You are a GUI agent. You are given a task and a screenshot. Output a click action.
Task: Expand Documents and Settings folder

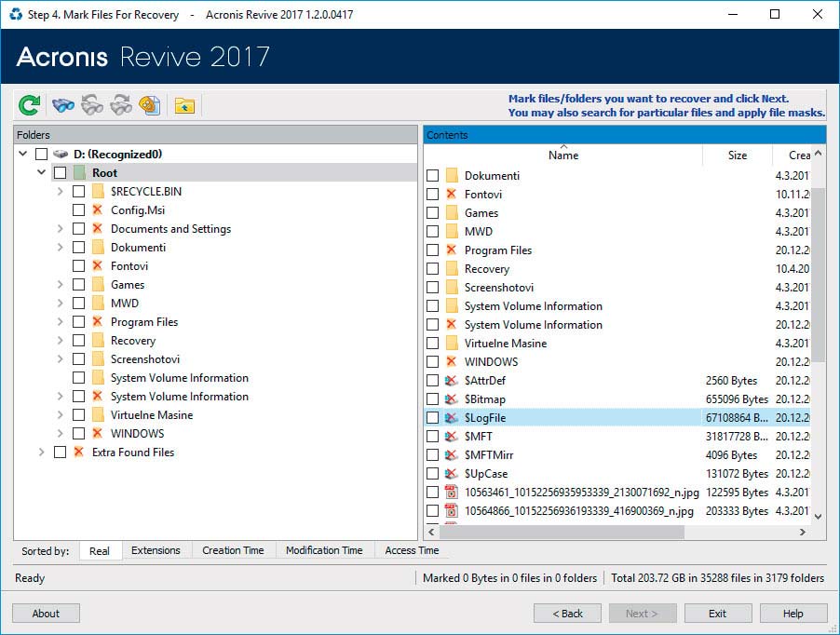click(x=60, y=229)
